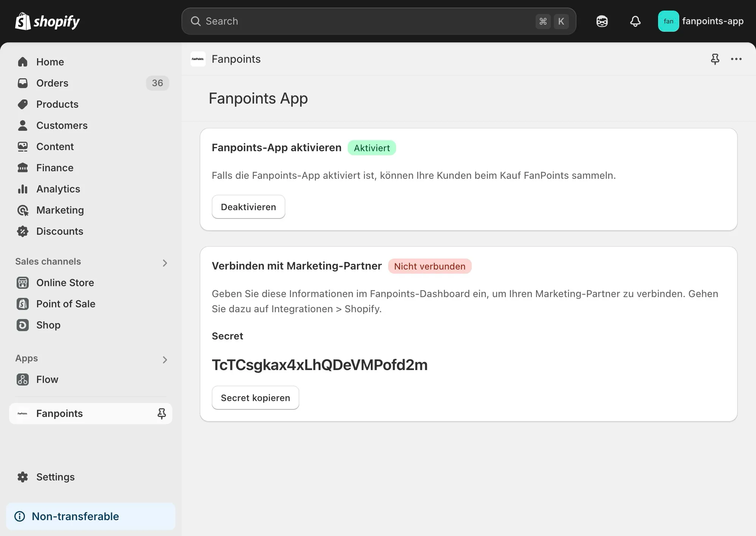Viewport: 756px width, 536px height.
Task: Click into the Search field
Action: click(x=379, y=21)
